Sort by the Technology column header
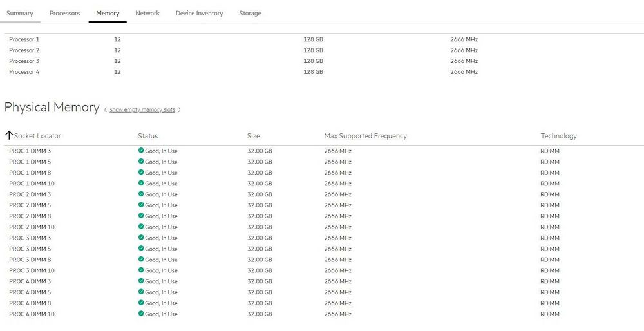Image resolution: width=644 pixels, height=331 pixels. click(x=558, y=135)
